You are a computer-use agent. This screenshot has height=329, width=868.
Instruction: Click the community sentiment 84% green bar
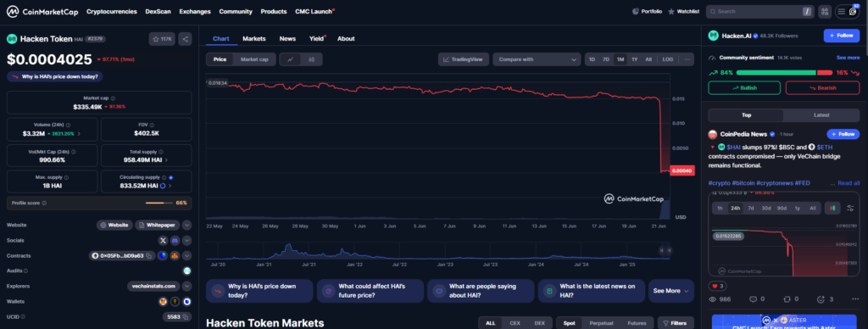[776, 73]
